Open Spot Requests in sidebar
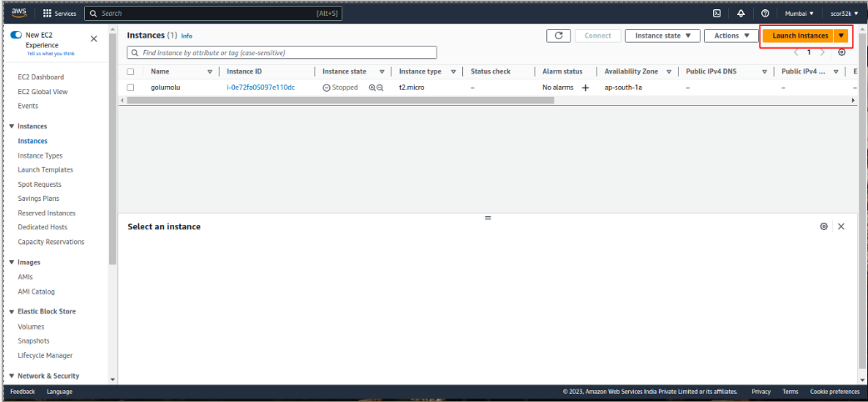This screenshot has height=402, width=868. click(x=39, y=184)
